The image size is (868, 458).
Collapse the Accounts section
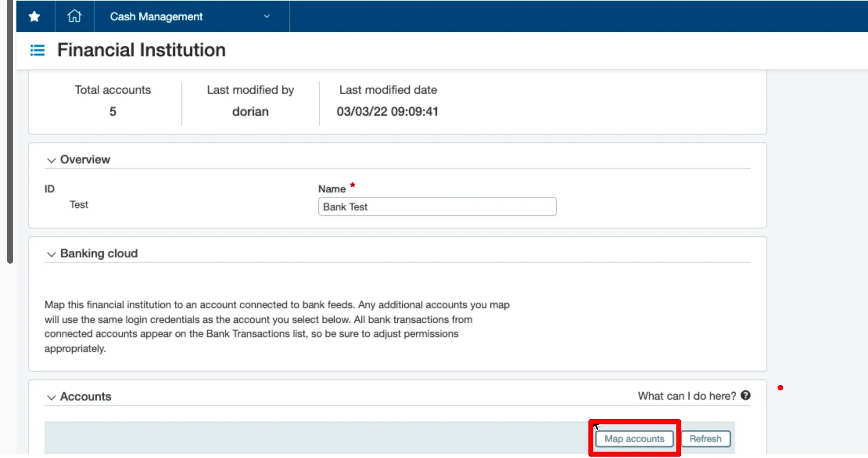[x=51, y=397]
